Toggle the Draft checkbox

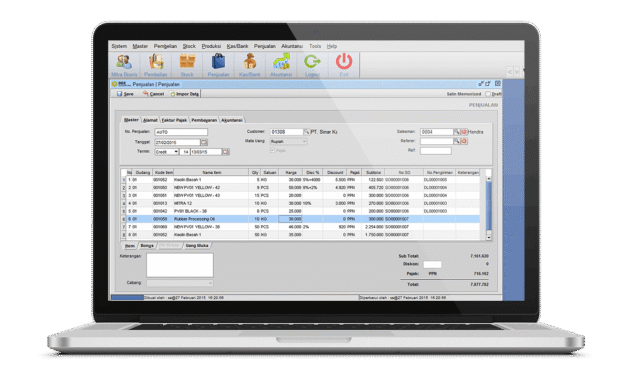(x=488, y=94)
